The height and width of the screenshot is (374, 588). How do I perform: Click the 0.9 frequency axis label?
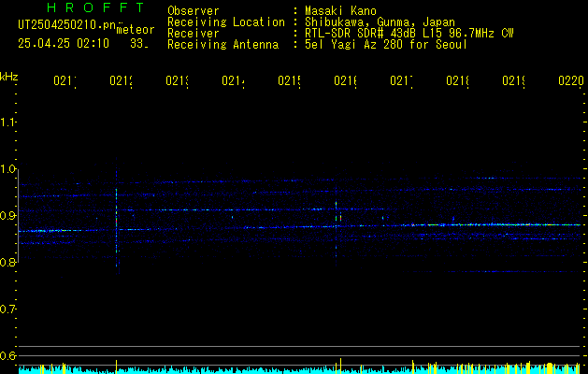point(7,216)
